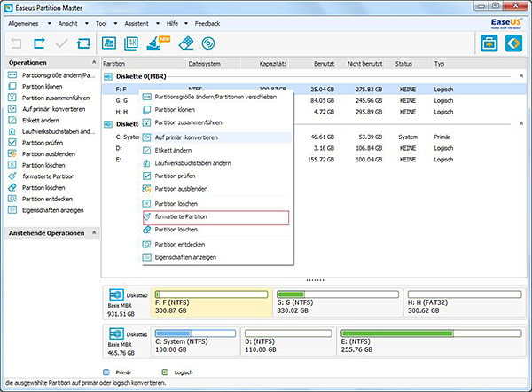Select 'Eigenschaften anzeigen' in the sidebar
Image resolution: width=532 pixels, height=392 pixels.
pyautogui.click(x=46, y=210)
